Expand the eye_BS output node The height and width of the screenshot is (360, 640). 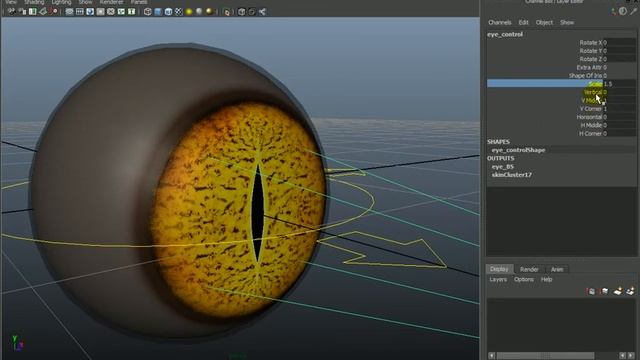(x=502, y=167)
